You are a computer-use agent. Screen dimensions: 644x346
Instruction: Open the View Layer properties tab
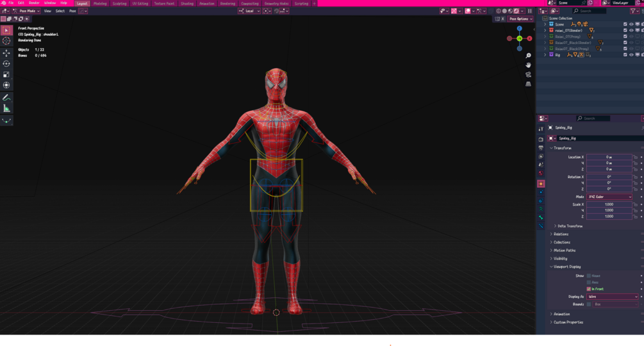(541, 156)
